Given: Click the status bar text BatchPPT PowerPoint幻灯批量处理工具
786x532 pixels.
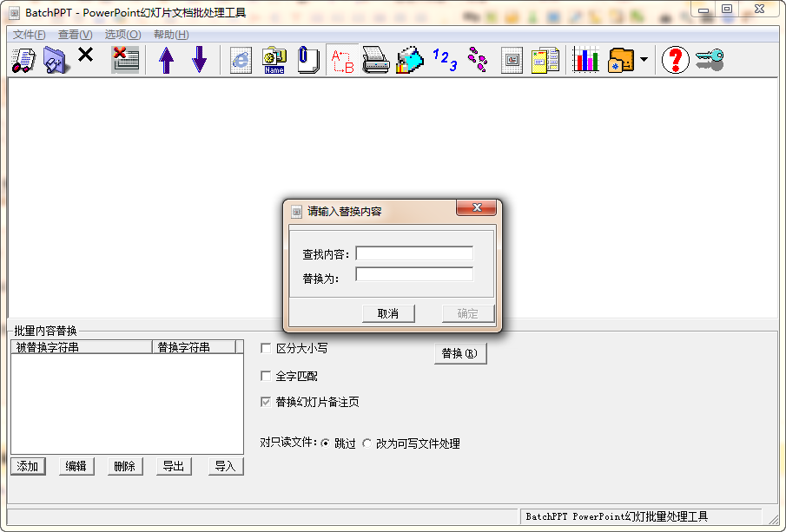Looking at the screenshot, I should point(617,516).
